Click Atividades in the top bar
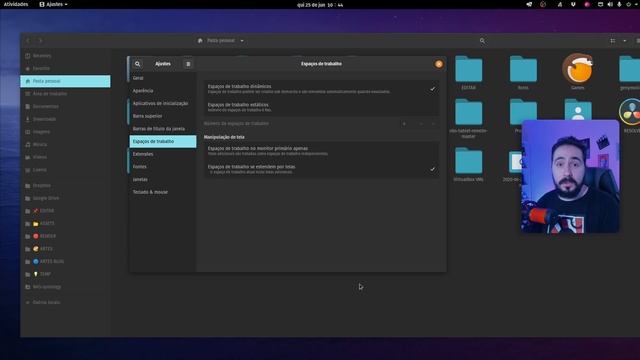 click(16, 4)
